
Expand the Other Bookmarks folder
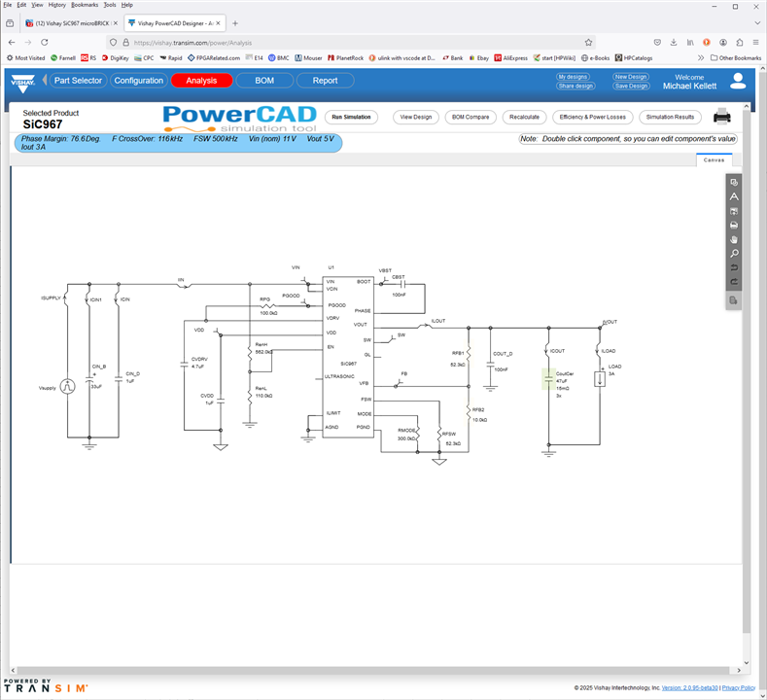(736, 57)
